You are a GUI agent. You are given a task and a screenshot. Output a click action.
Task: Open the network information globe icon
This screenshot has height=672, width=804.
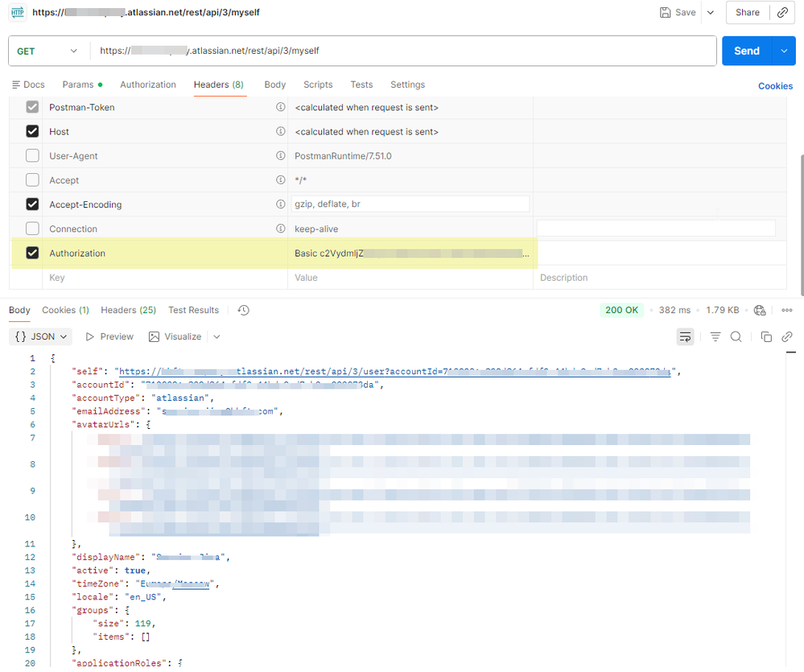click(760, 310)
